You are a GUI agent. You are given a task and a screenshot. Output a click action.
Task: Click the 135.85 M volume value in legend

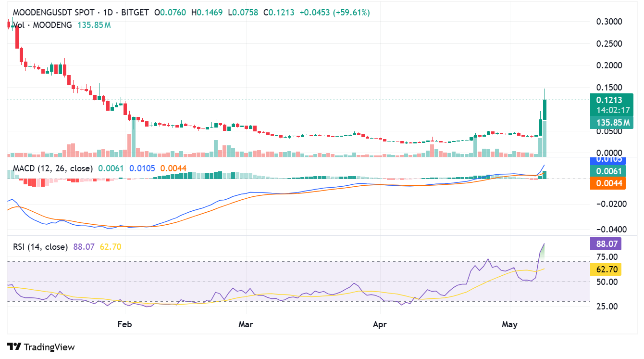94,25
